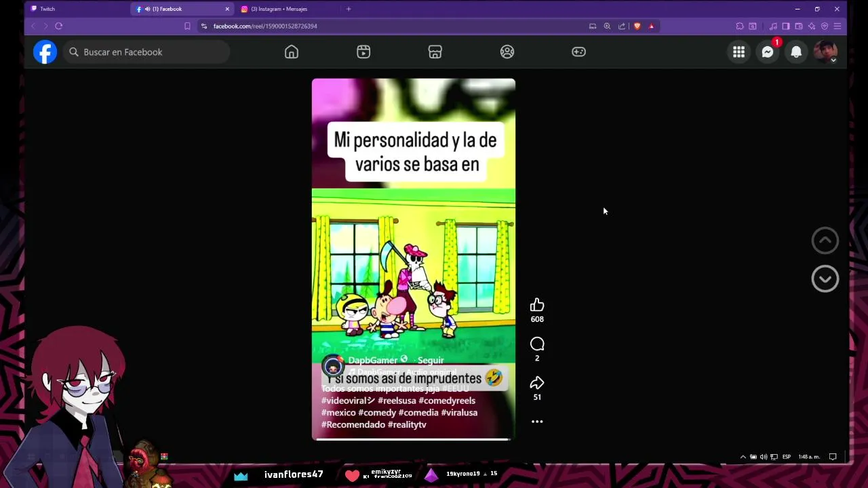
Task: Click the #Recomendado hashtag
Action: pyautogui.click(x=353, y=425)
